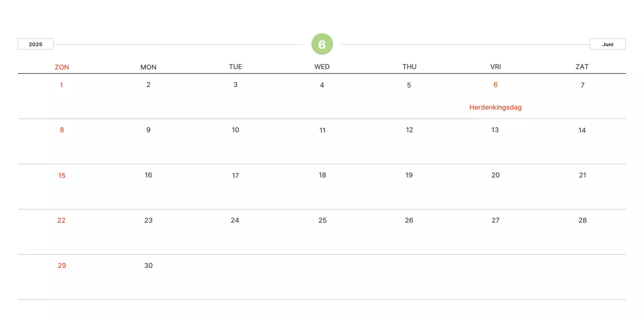
Task: Choose date 10 on the calendar
Action: point(235,130)
